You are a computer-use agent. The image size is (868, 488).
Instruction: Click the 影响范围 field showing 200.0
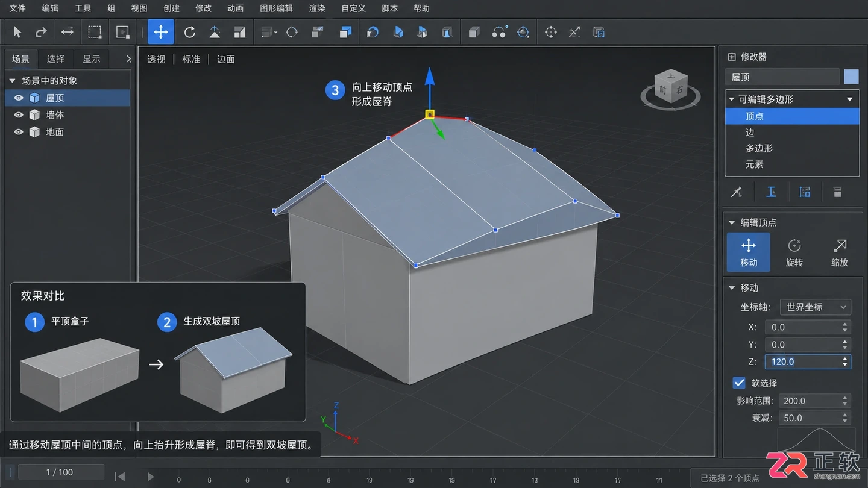click(813, 401)
